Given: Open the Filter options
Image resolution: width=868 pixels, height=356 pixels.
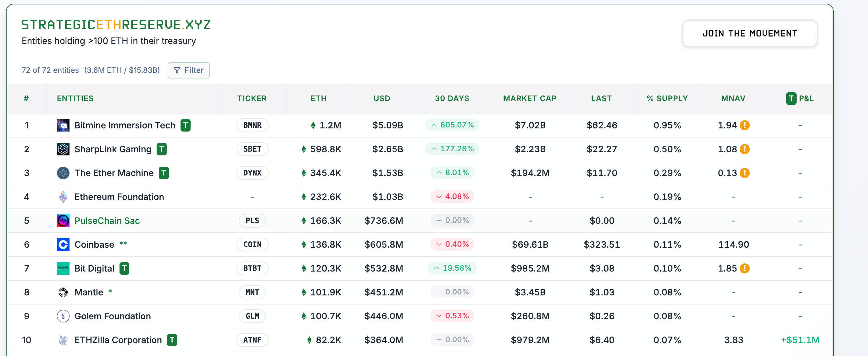Looking at the screenshot, I should (188, 70).
